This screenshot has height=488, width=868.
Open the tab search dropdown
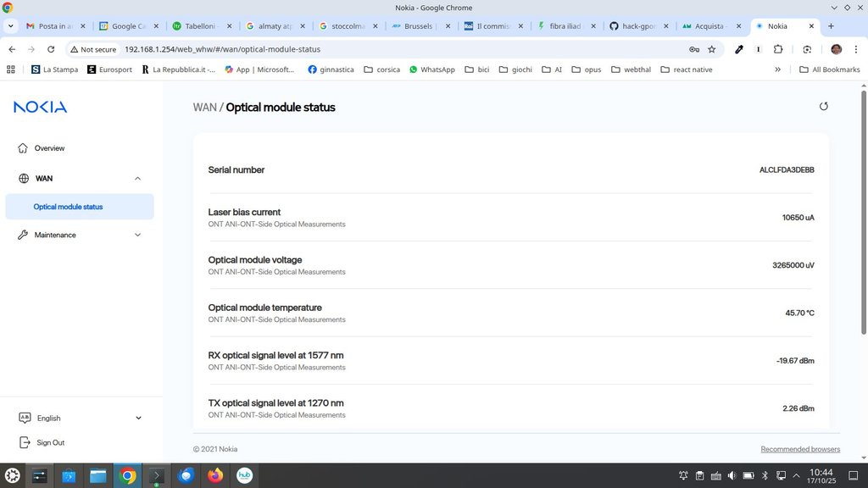10,26
